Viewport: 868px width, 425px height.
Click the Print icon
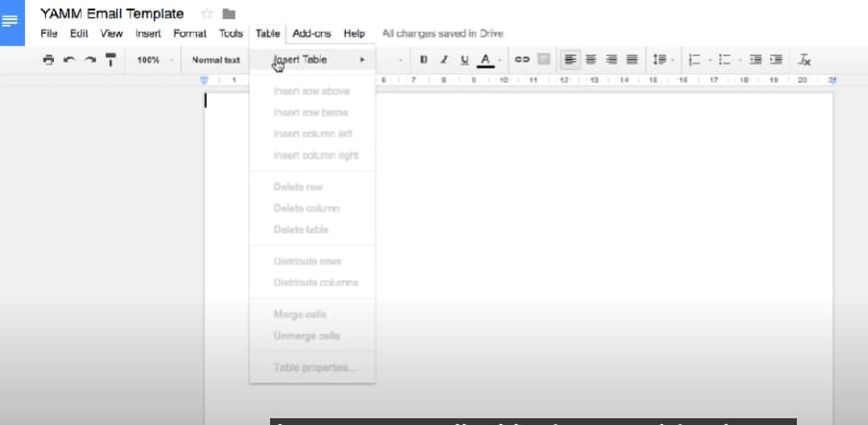pyautogui.click(x=49, y=60)
